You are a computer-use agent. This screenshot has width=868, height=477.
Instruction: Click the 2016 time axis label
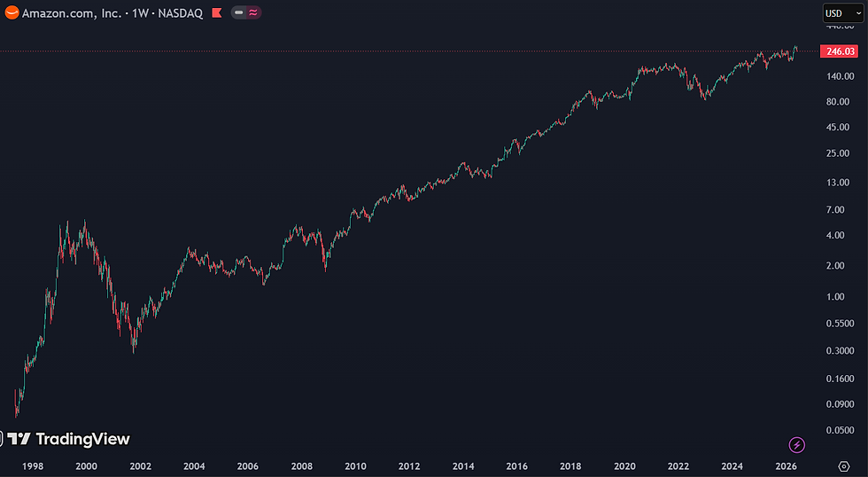[x=517, y=466]
